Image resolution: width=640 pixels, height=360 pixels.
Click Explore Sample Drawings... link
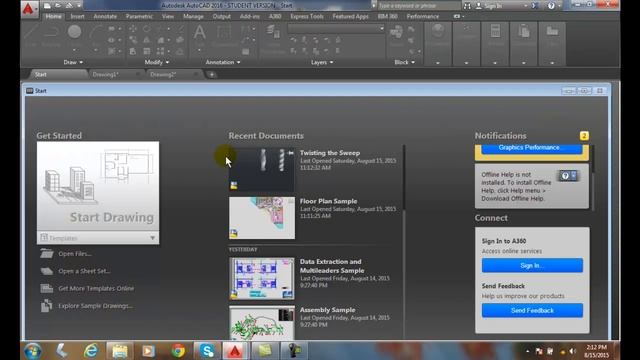[x=95, y=306]
